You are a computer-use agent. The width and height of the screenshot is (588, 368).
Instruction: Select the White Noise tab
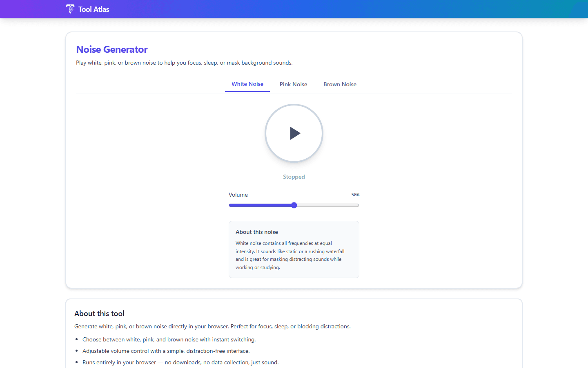point(247,84)
